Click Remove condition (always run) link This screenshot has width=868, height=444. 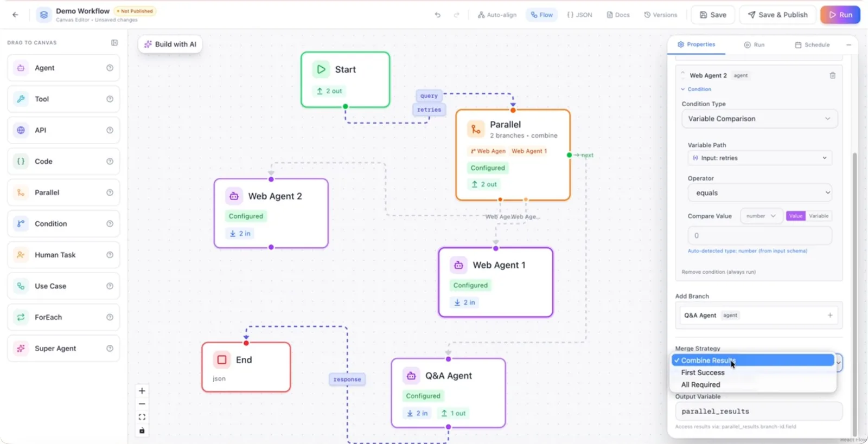point(718,272)
